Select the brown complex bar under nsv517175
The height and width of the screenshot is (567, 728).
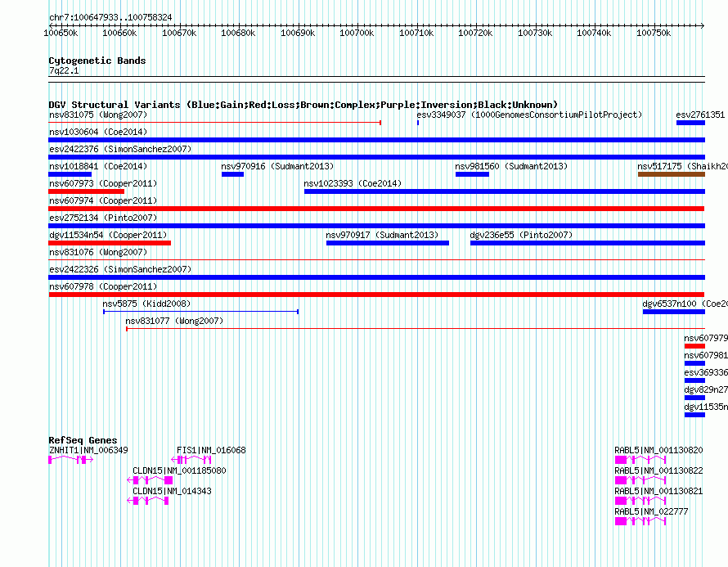pos(672,174)
